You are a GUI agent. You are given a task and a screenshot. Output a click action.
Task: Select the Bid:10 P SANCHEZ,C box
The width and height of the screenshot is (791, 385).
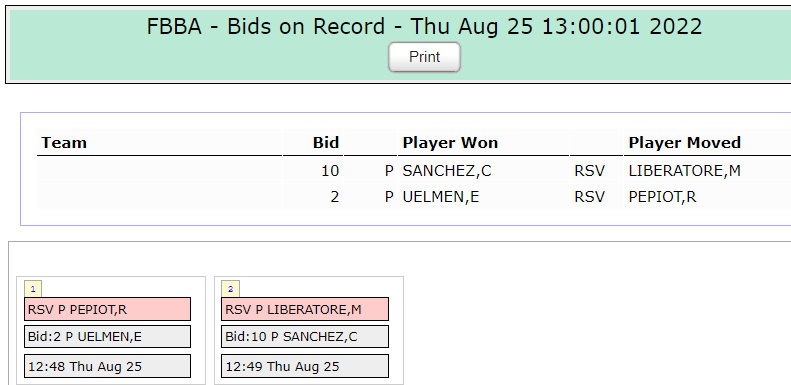(x=305, y=337)
